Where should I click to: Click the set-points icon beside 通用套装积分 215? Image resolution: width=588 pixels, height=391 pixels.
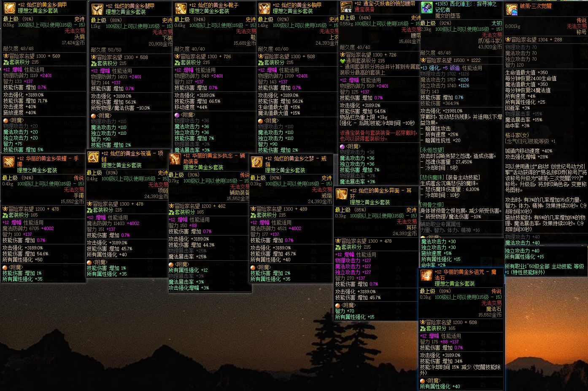click(x=343, y=61)
